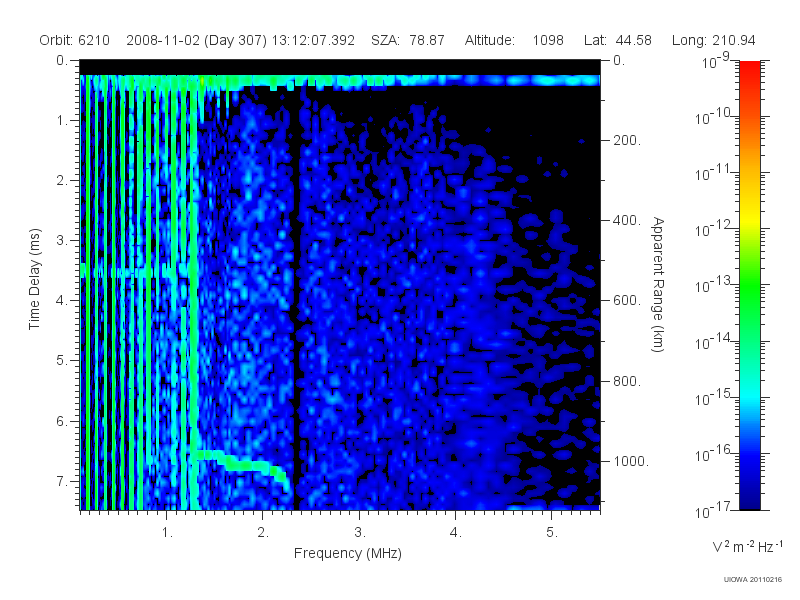This screenshot has width=800, height=600.
Task: Click the '10⁻¹⁷' color scale label
Action: point(713,509)
